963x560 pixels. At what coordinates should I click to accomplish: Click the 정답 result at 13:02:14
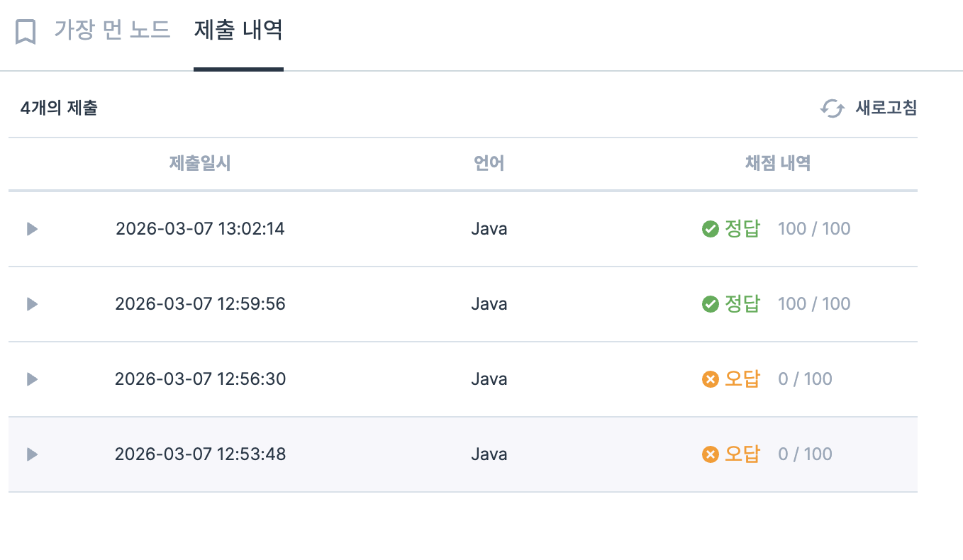click(x=742, y=229)
